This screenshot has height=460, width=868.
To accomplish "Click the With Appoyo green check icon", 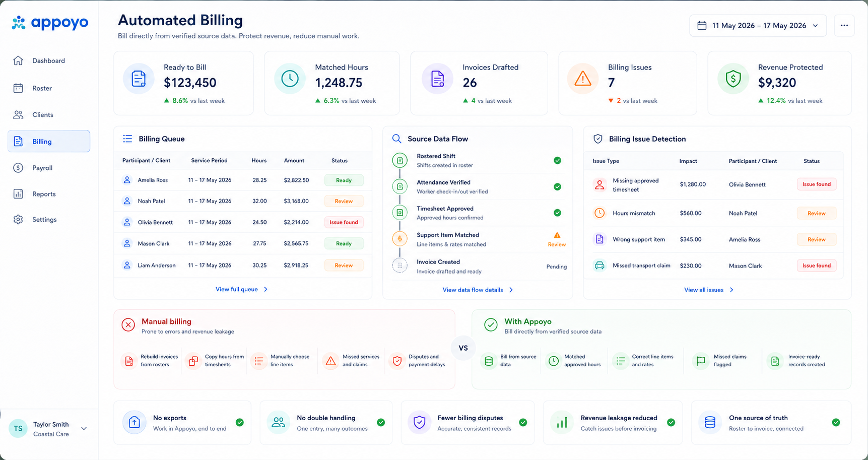I will (491, 325).
